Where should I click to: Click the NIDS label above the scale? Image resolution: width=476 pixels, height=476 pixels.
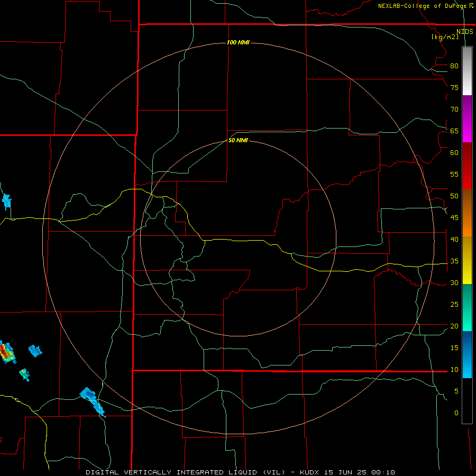tap(464, 32)
